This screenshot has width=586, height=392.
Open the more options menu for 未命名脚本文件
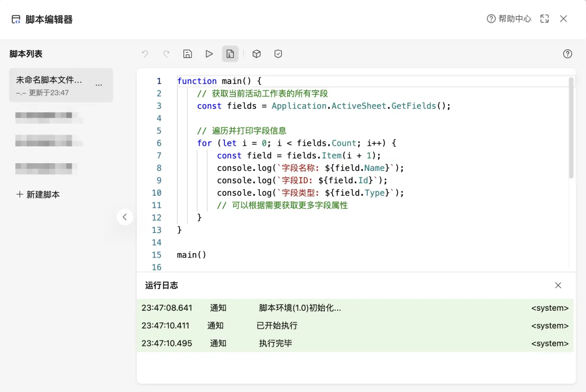(99, 85)
